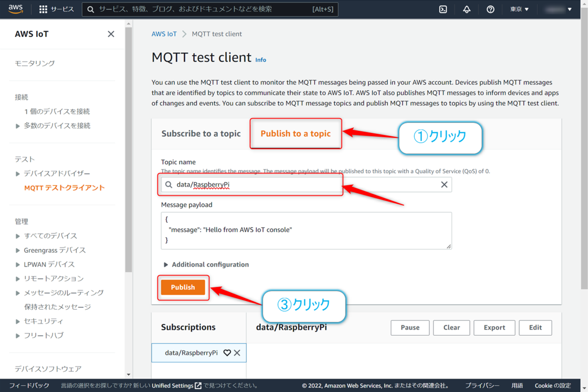Click the Export button

pos(494,328)
